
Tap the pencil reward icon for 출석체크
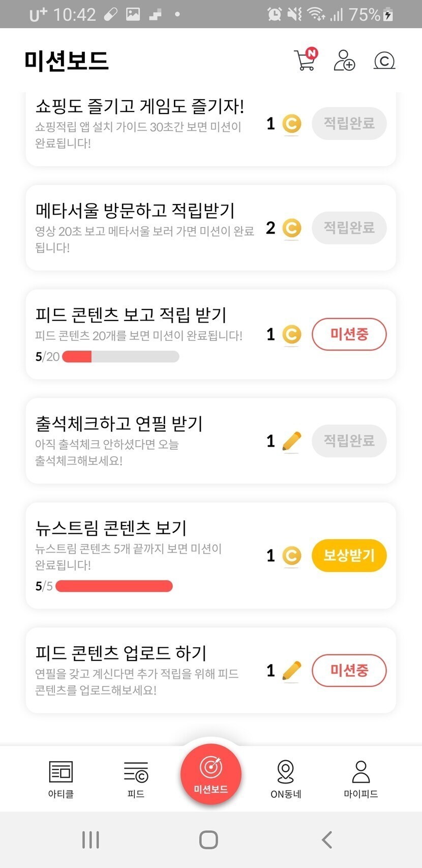291,441
